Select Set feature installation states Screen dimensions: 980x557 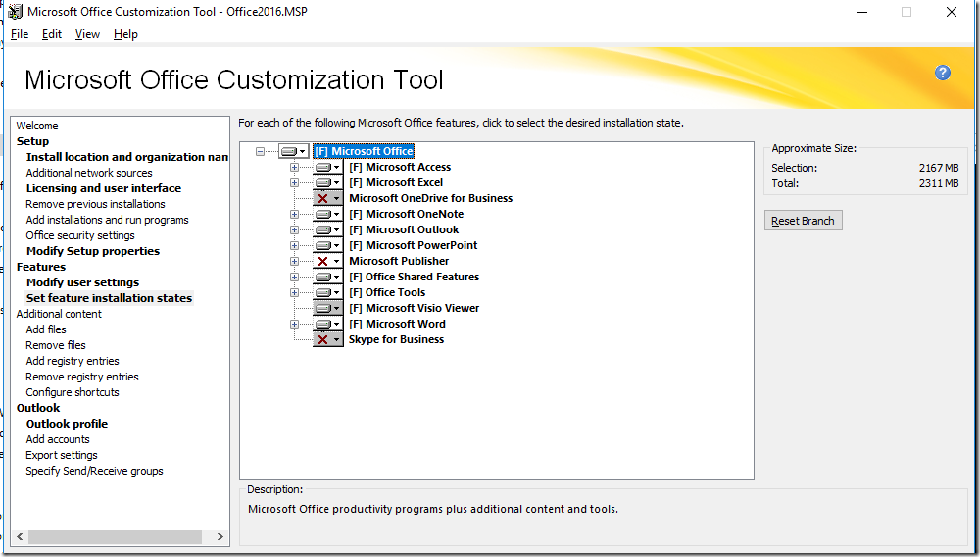click(109, 298)
